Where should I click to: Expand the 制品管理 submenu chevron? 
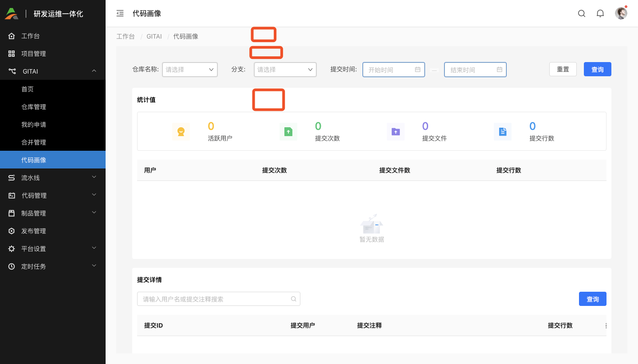(94, 212)
